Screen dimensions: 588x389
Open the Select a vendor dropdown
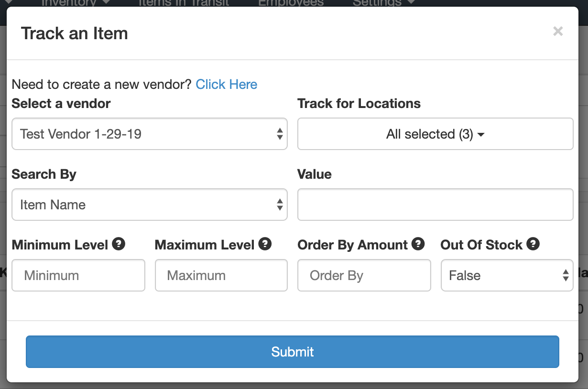tap(150, 134)
